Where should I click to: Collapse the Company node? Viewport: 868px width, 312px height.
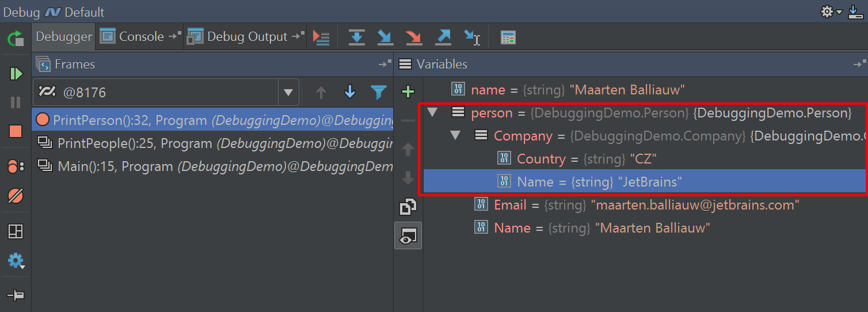click(x=456, y=136)
